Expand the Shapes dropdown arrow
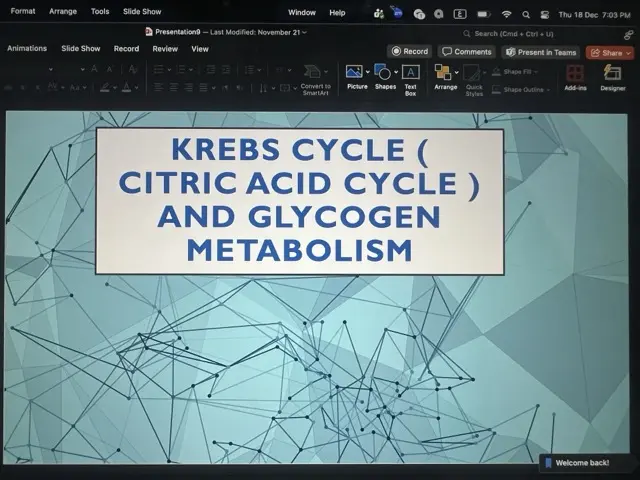 pos(396,72)
